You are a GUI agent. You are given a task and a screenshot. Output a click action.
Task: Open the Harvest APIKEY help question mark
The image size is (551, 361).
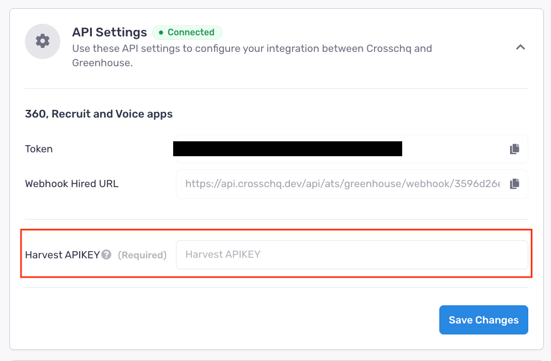tap(106, 254)
